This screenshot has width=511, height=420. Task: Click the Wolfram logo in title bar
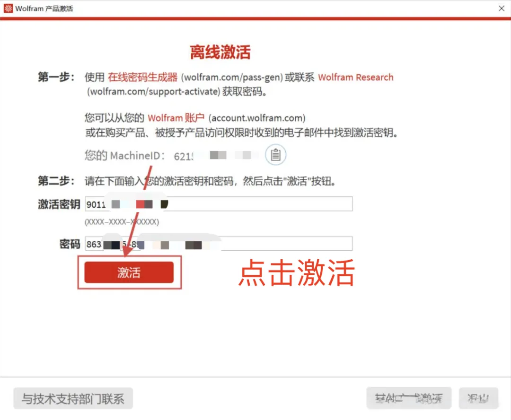coord(8,8)
